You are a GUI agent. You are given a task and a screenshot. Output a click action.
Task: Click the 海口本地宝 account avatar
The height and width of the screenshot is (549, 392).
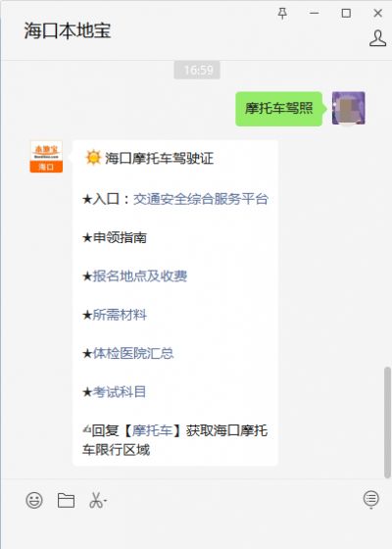(47, 157)
